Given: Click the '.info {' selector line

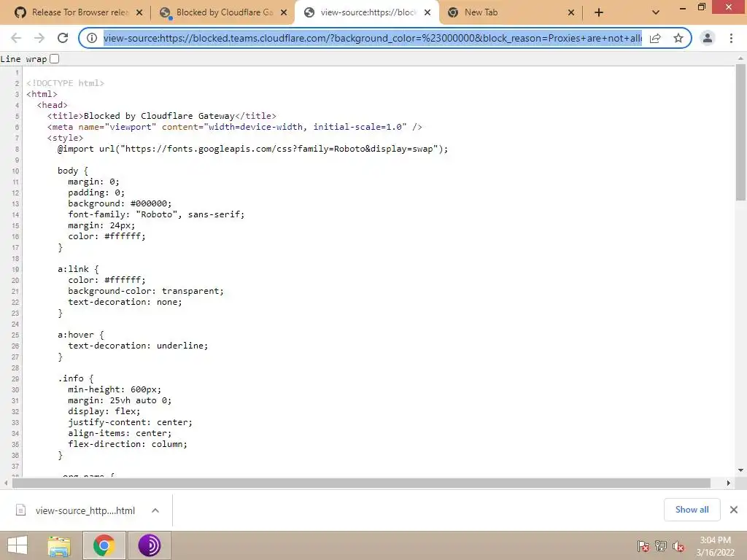Looking at the screenshot, I should (x=76, y=378).
